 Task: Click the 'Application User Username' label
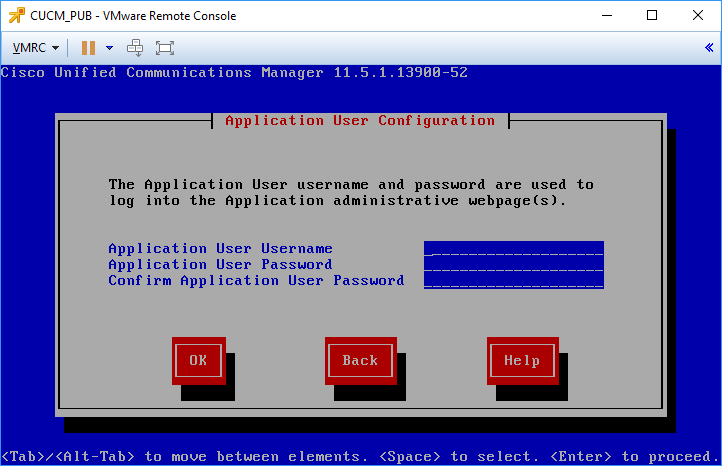[220, 249]
